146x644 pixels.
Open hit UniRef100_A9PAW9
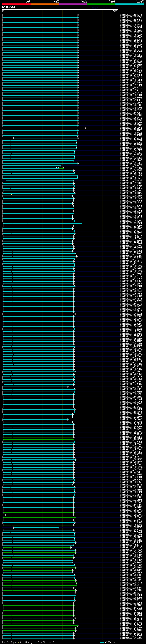(131, 168)
